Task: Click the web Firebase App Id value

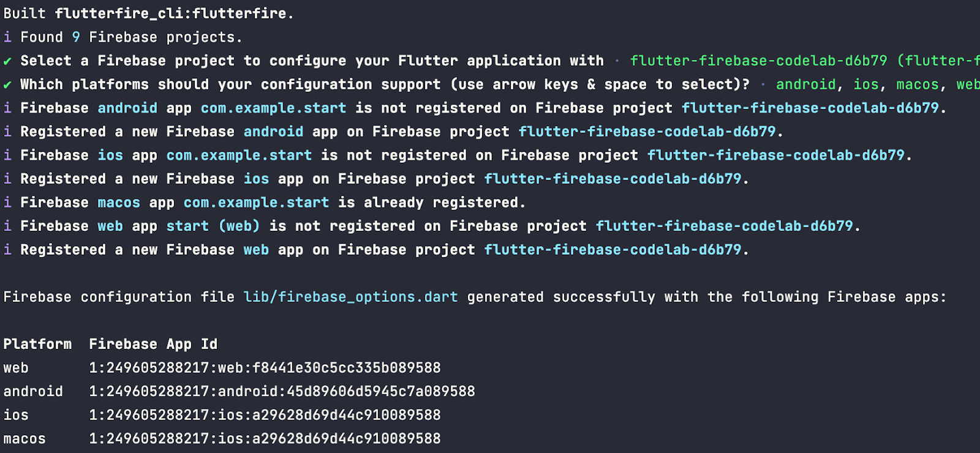Action: click(x=265, y=368)
